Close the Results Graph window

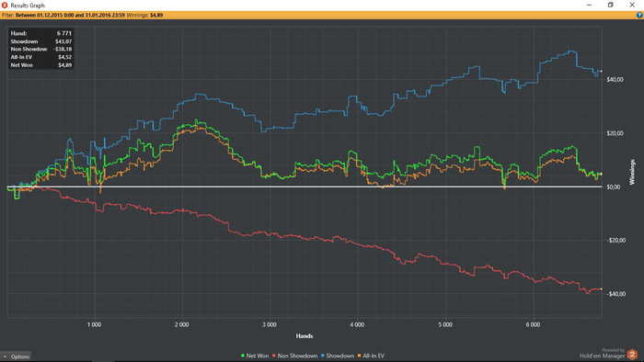coord(633,5)
